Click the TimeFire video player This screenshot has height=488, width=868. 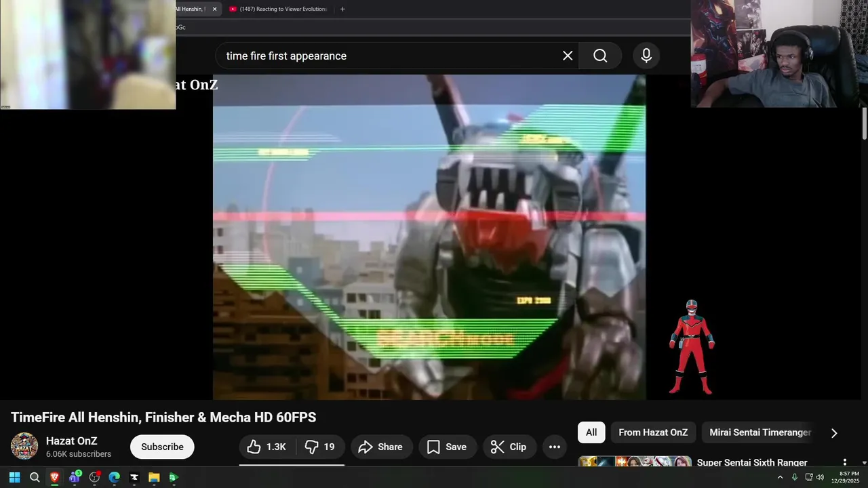click(429, 237)
